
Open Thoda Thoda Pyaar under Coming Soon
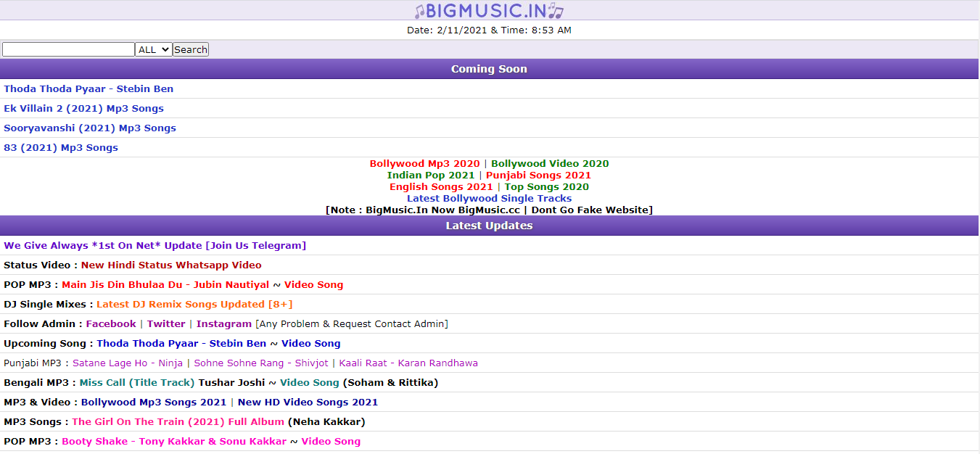point(88,89)
